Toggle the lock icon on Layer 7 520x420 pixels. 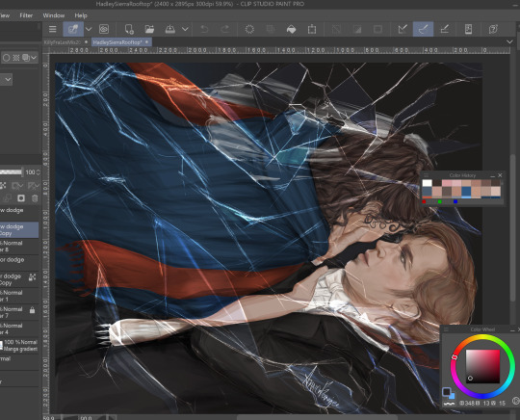coord(32,310)
